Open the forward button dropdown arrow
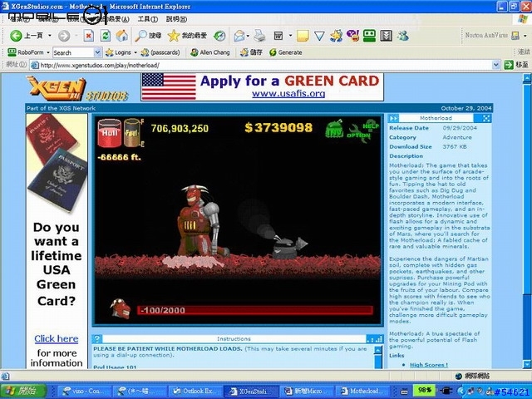 (76, 36)
